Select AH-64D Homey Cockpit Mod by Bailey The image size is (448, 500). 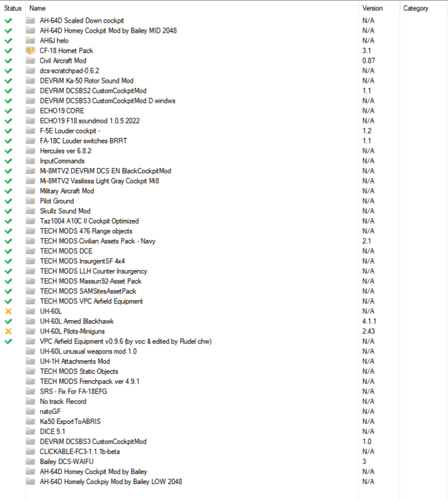[x=93, y=471]
